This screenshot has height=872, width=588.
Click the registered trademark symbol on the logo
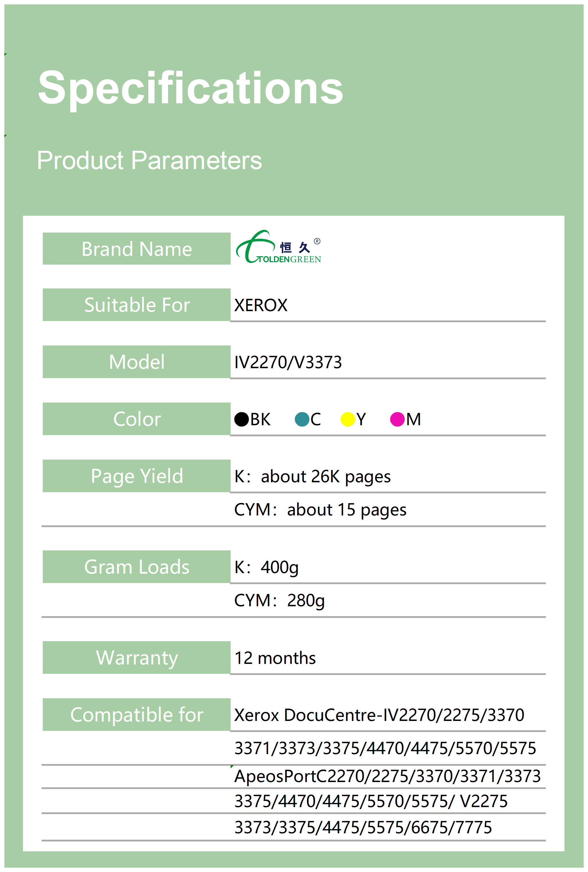tap(317, 241)
